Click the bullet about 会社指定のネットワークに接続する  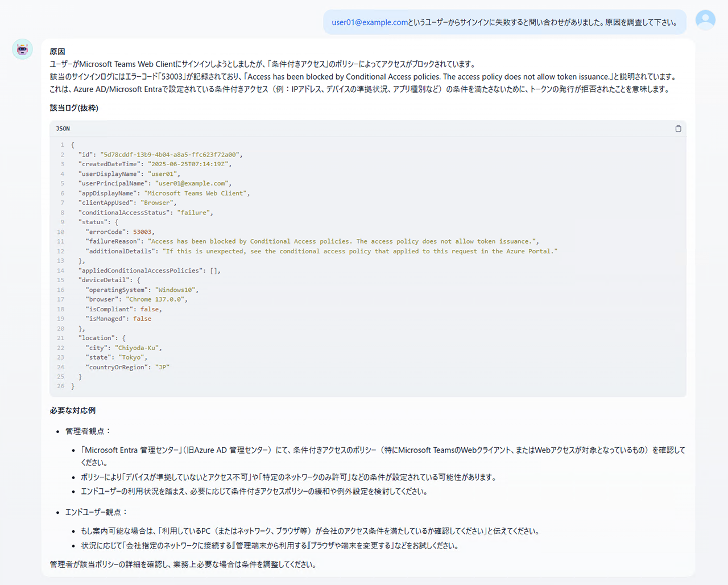[x=270, y=546]
